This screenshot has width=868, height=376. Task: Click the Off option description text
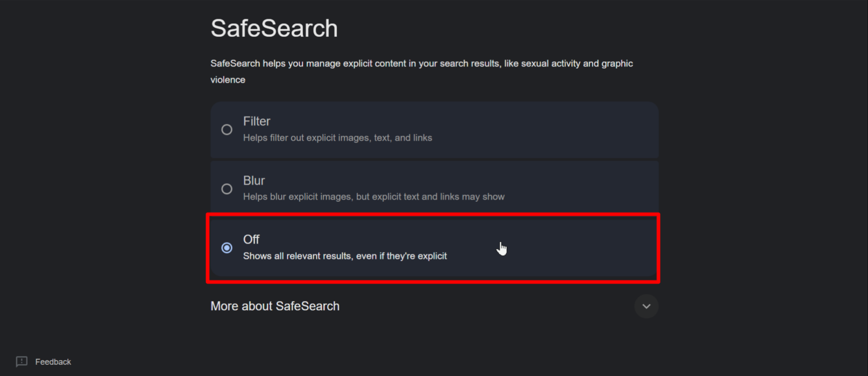[345, 256]
